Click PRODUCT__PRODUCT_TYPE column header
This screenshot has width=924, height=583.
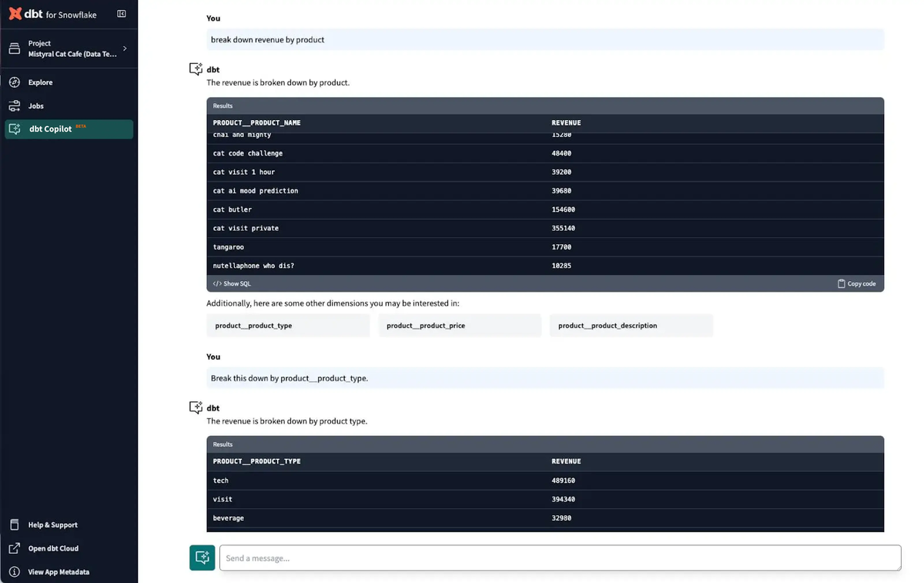pos(256,461)
